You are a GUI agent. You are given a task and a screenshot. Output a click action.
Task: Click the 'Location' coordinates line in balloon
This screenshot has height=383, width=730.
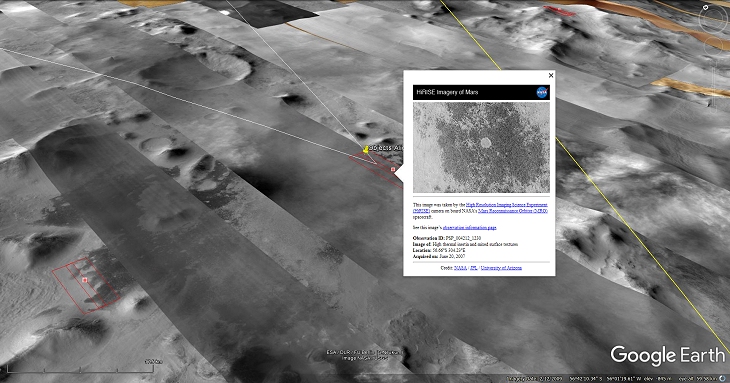coord(439,250)
